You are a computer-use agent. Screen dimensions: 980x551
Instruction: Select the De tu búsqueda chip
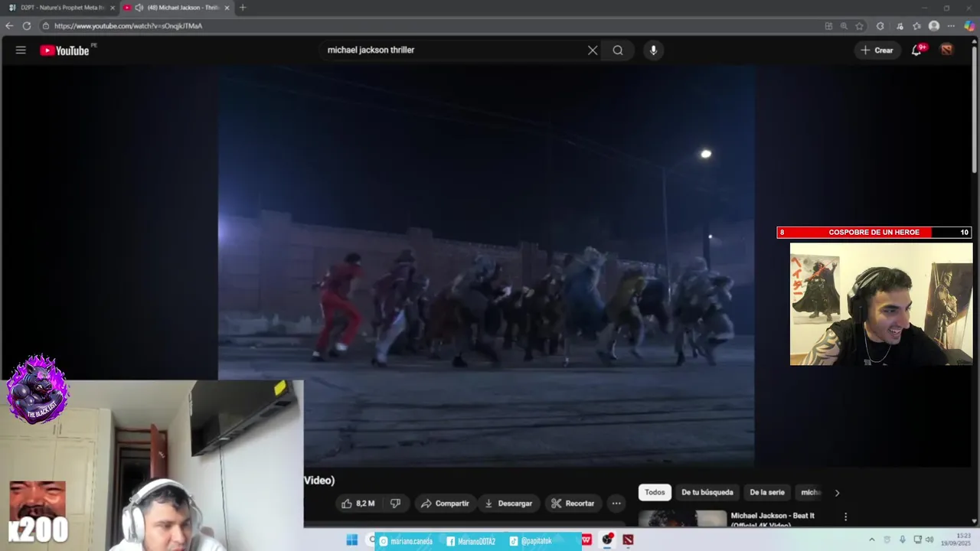(x=707, y=493)
